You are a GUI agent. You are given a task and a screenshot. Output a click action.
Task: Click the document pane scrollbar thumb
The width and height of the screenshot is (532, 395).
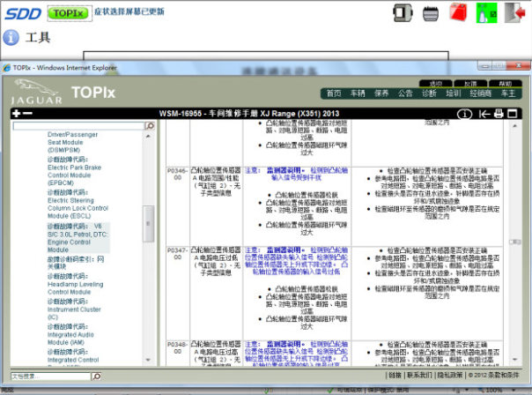(514, 242)
